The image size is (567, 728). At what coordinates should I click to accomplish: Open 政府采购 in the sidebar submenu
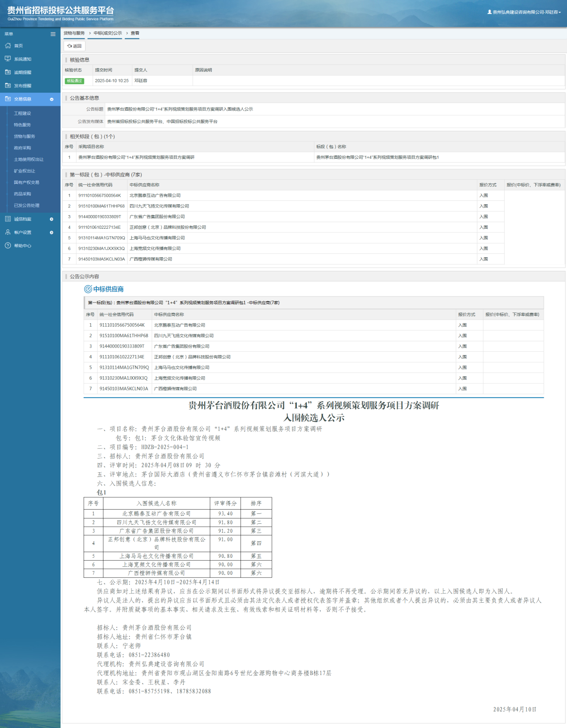click(22, 148)
